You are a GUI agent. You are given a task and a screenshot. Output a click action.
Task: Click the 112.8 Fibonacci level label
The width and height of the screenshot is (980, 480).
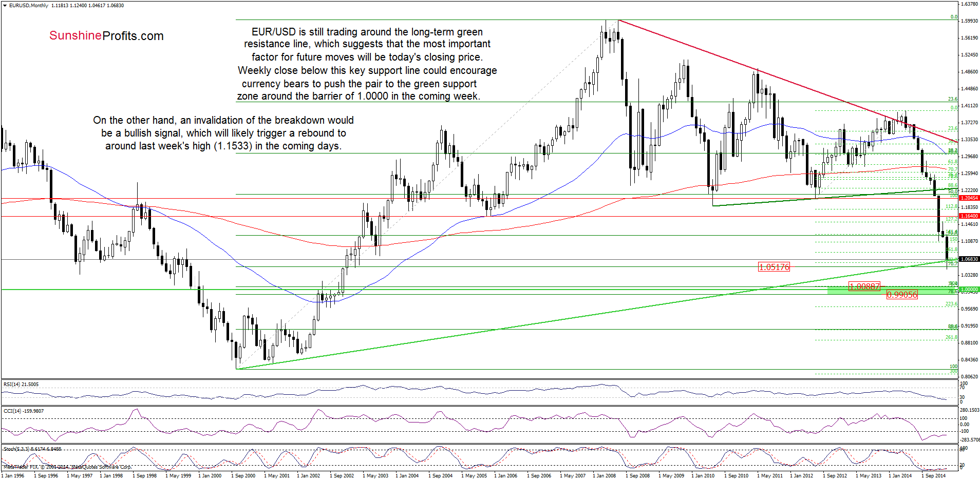[952, 206]
